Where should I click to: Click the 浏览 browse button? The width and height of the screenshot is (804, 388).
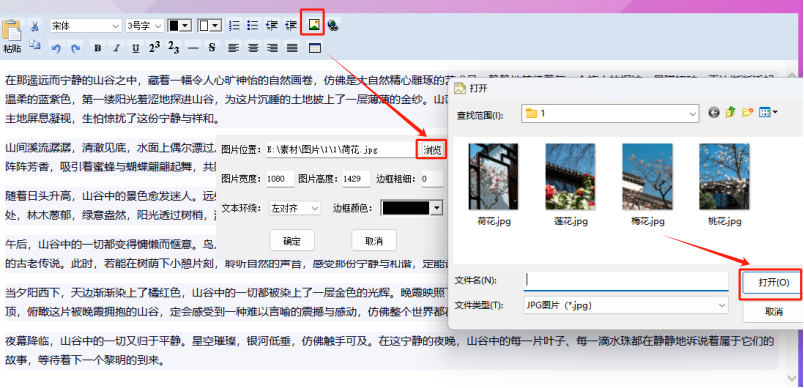pyautogui.click(x=431, y=150)
